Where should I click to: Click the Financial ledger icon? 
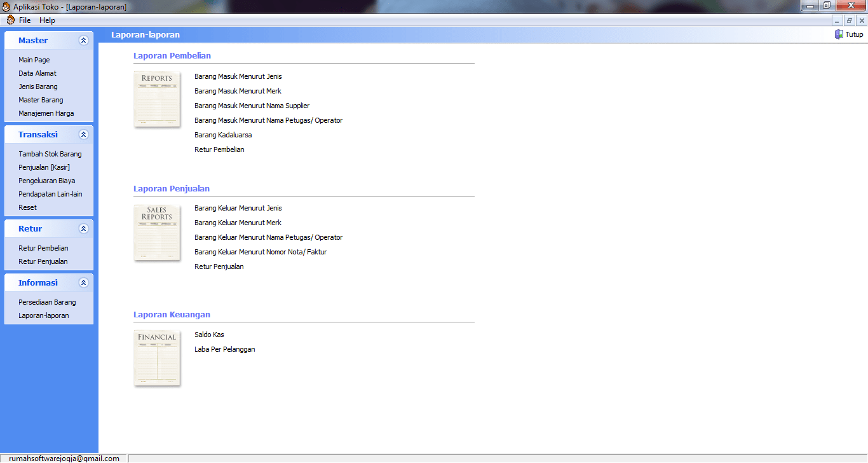pyautogui.click(x=157, y=358)
